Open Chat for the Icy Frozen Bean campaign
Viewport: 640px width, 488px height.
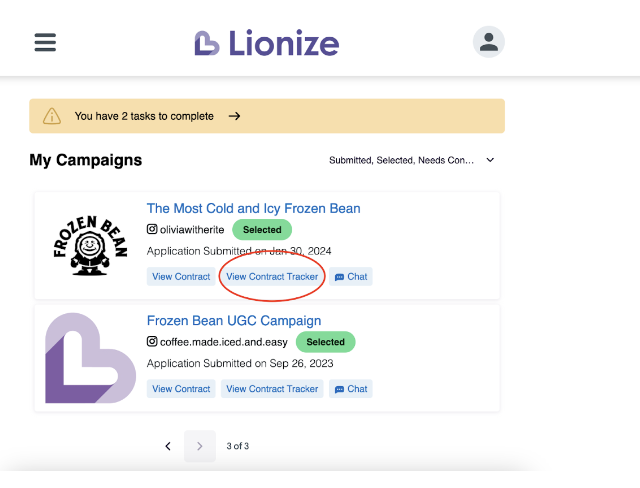[x=351, y=277]
